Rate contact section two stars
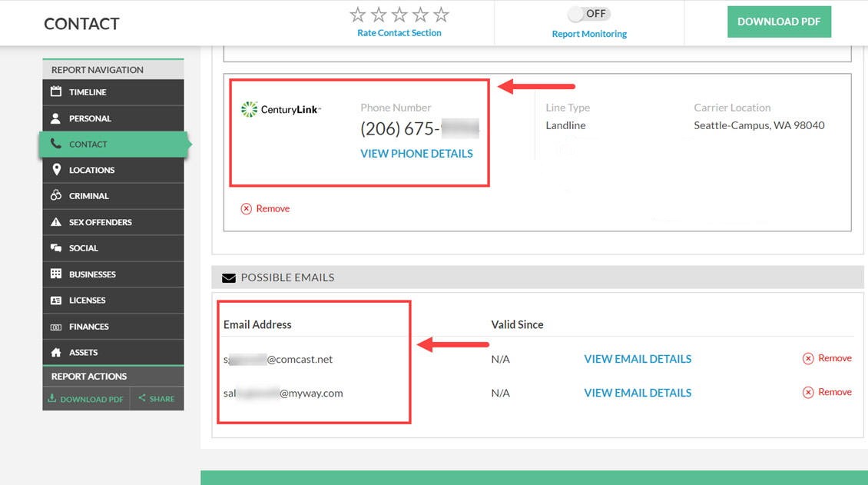Screen dimensions: 868x485 379,15
